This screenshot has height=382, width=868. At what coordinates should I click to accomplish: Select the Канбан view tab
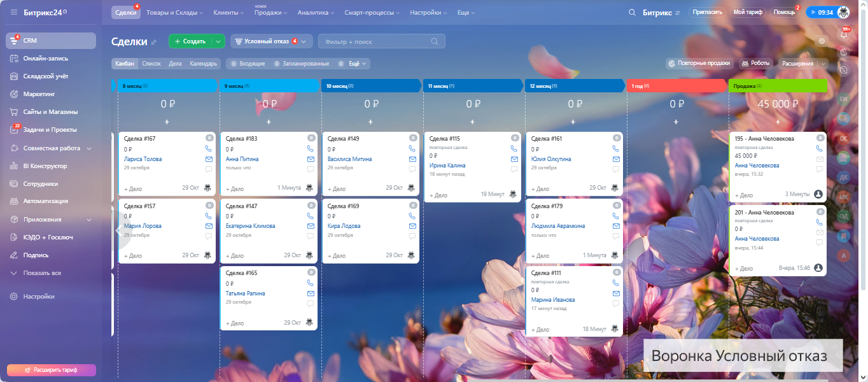pyautogui.click(x=125, y=64)
